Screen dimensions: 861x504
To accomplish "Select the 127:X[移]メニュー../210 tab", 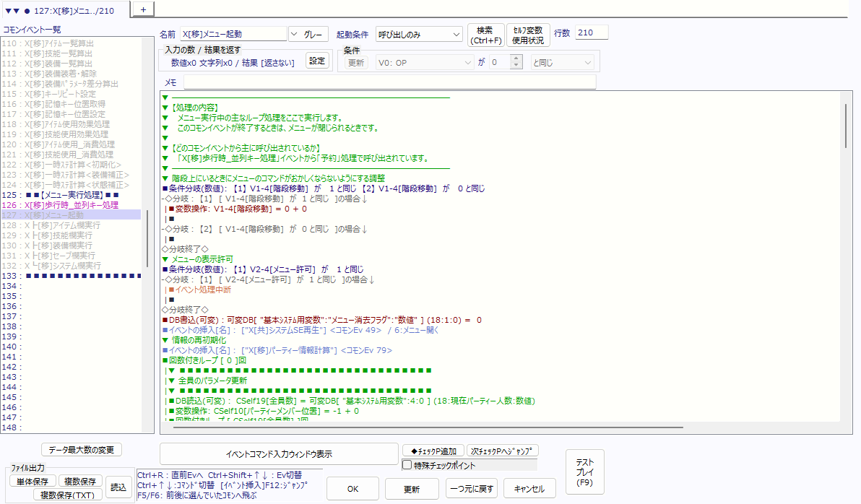I will 65,10.
